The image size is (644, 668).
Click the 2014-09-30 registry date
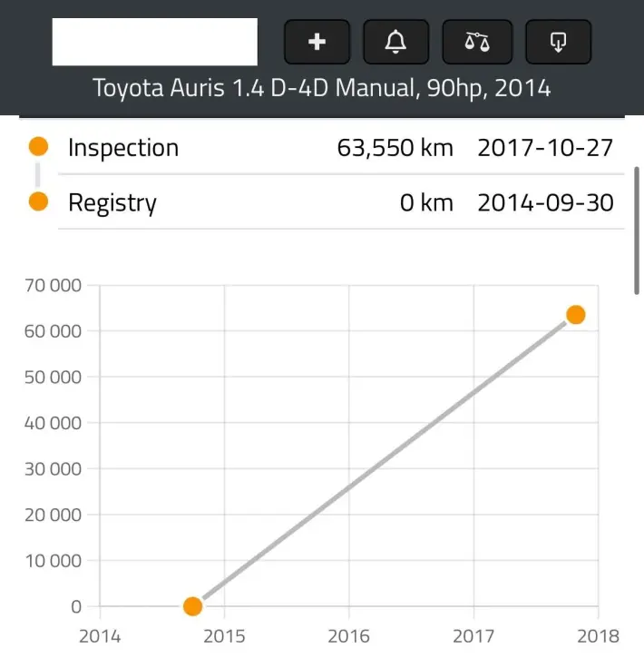tap(546, 202)
